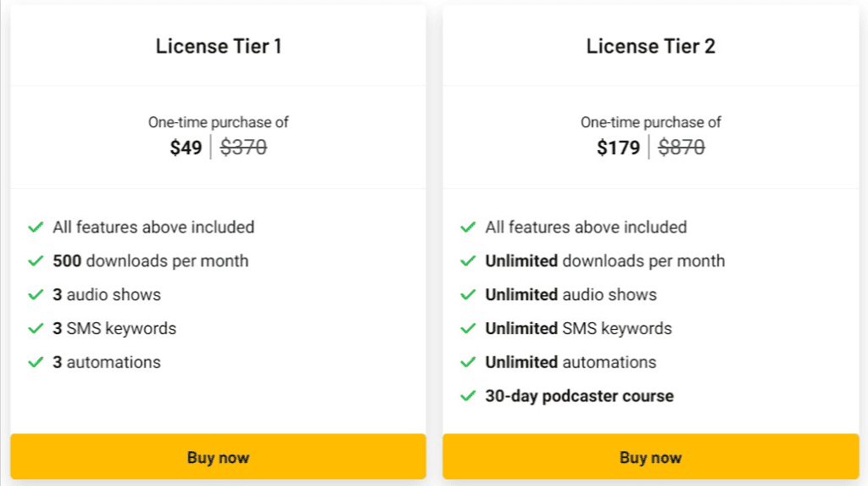Click the $49 one-time purchase price
The image size is (868, 486).
[186, 148]
